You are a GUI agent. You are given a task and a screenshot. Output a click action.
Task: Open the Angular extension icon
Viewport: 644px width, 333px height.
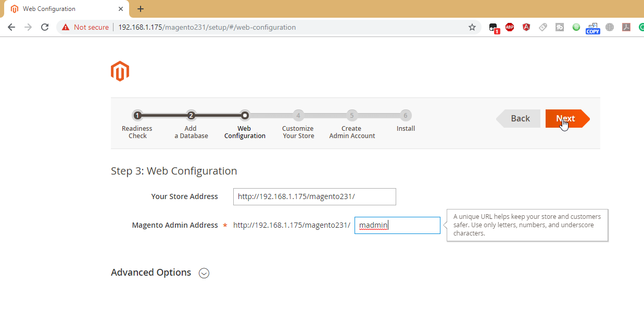point(526,27)
